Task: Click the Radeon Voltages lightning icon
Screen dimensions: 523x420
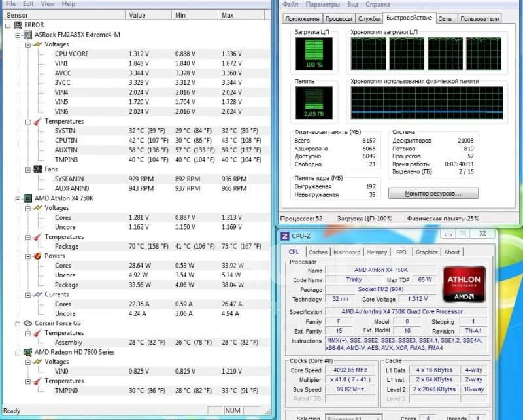Action: 38,362
